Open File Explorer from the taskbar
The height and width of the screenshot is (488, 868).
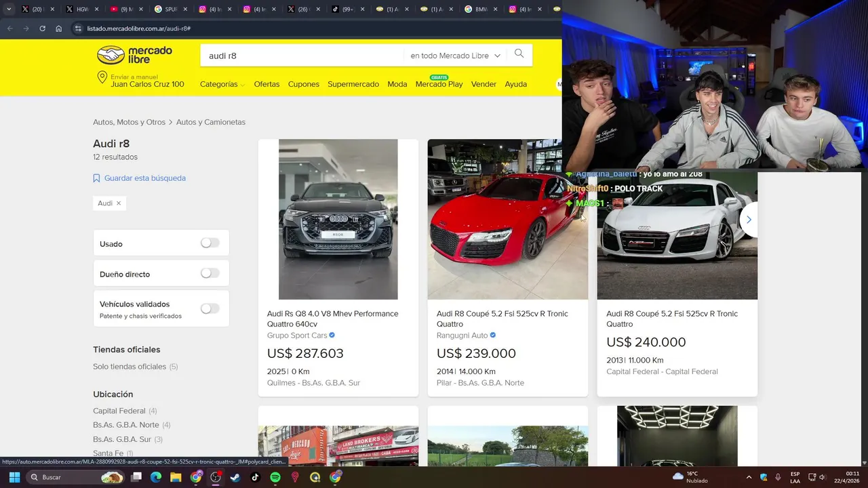click(176, 477)
